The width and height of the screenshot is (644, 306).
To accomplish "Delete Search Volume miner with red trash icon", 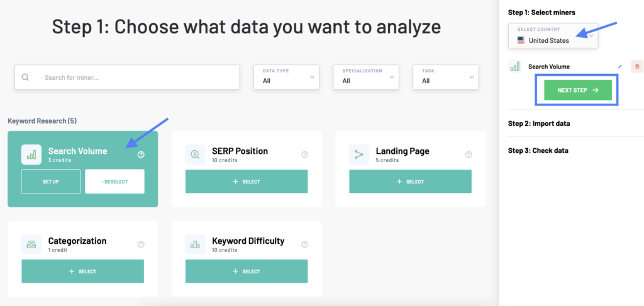I will point(637,67).
